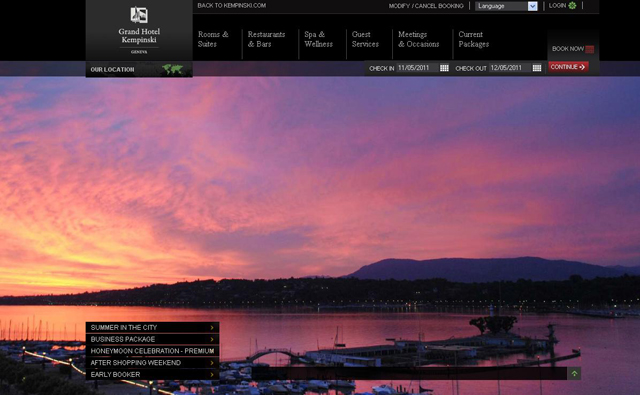This screenshot has height=395, width=640.
Task: Open the check-out calendar icon
Action: pyautogui.click(x=537, y=68)
